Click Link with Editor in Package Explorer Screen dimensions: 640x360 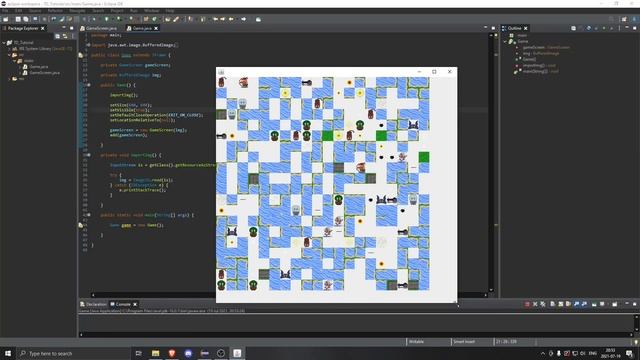pos(65,36)
